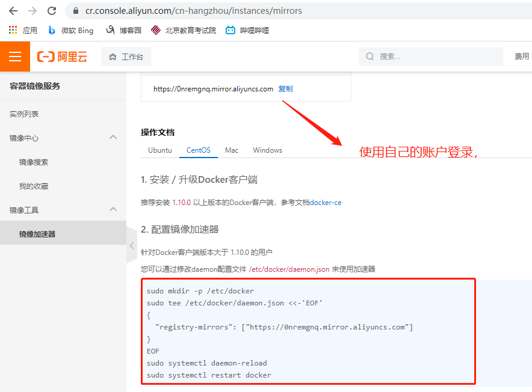The image size is (532, 392).
Task: Open the 费用 menu
Action: point(522,57)
